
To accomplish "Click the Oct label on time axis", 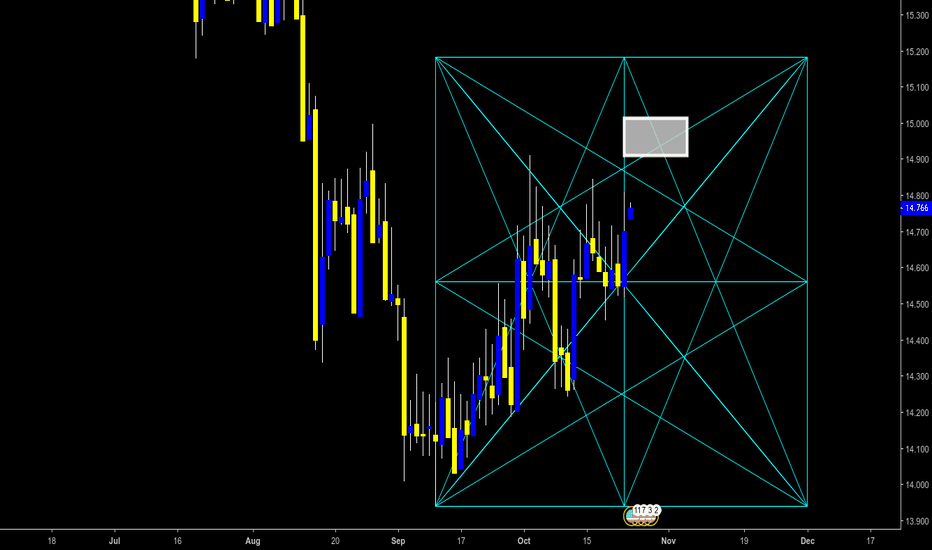I will click(x=524, y=541).
